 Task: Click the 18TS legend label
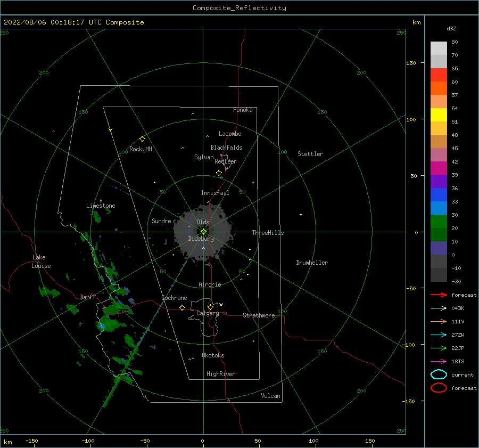(x=458, y=362)
